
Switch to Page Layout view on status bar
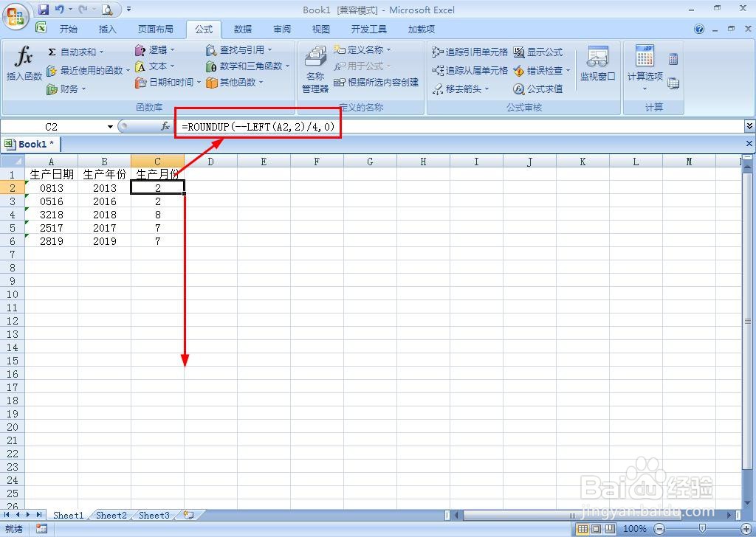597,529
